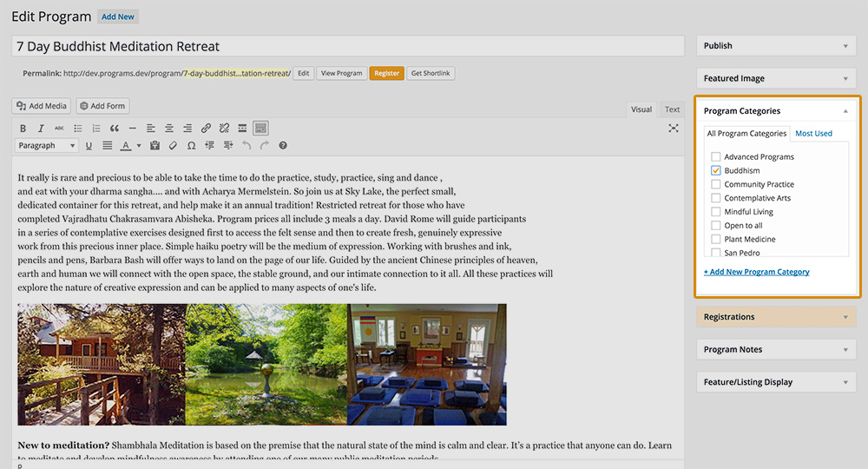Underline the selected text
This screenshot has height=469, width=868.
89,146
